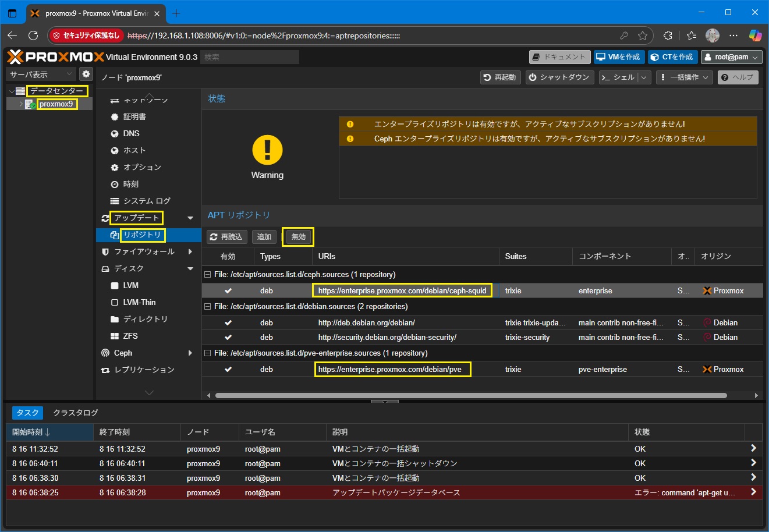Expand Ceph submenu arrow

190,353
